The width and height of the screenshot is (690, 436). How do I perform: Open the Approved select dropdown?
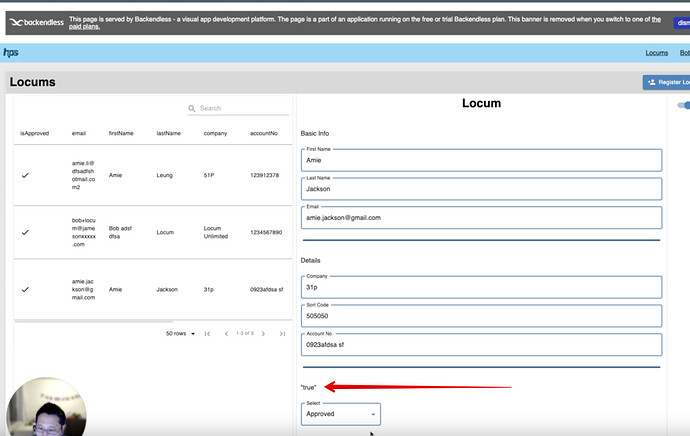point(341,414)
